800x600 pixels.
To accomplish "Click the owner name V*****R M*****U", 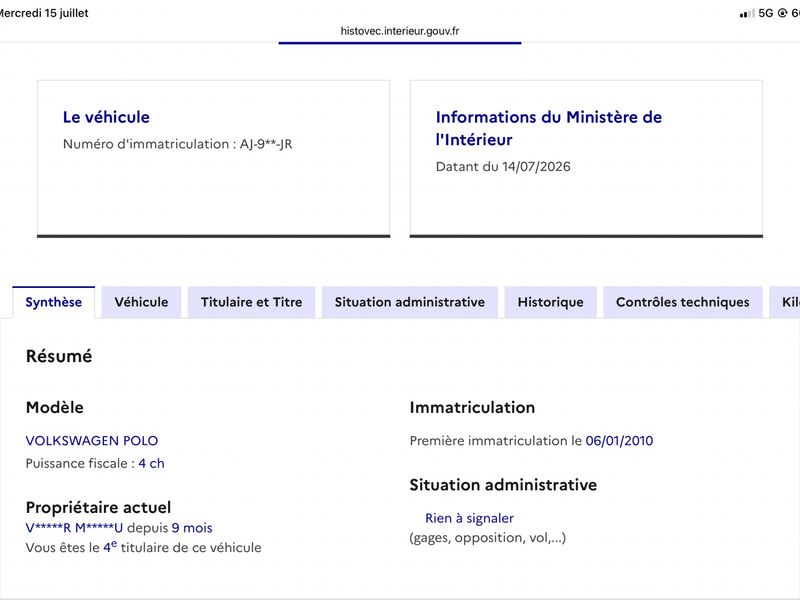I will coord(74,528).
